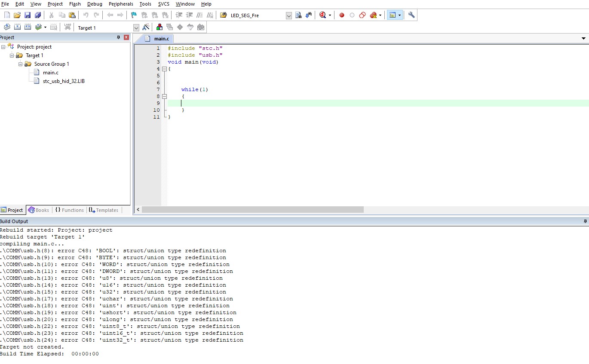Click the 'Target not created.' output line

point(32,347)
